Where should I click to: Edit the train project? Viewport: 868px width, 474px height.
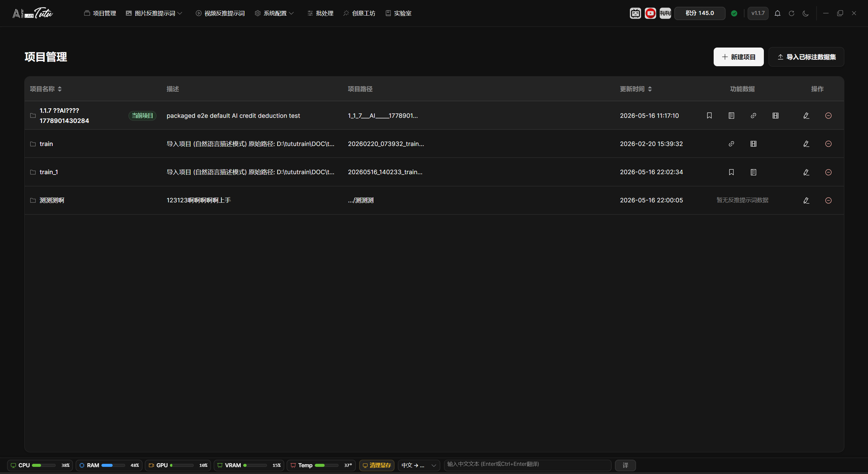[806, 144]
